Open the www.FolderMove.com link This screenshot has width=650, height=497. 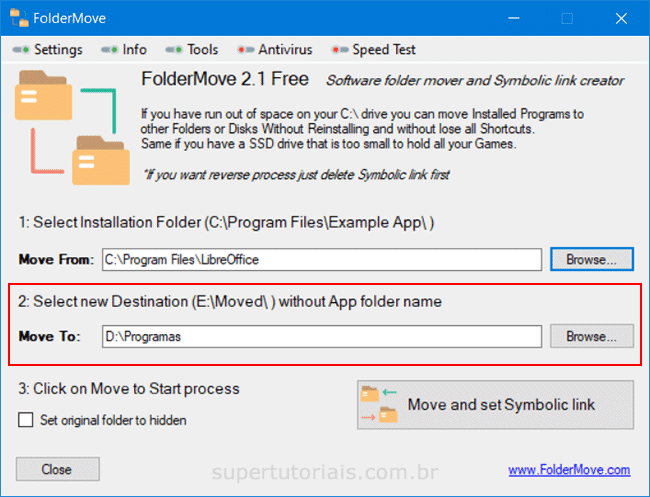click(x=569, y=470)
